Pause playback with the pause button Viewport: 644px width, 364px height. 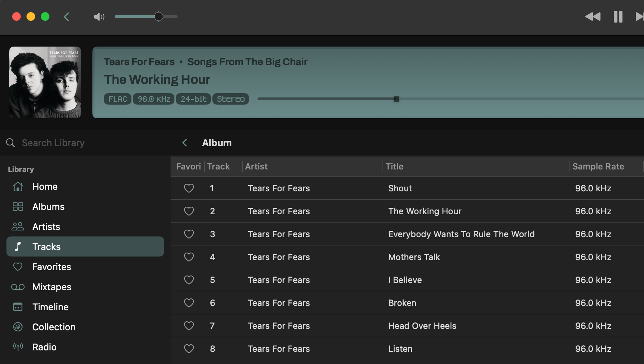618,17
